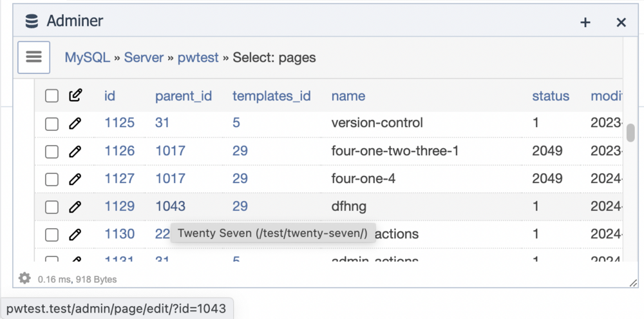Close the Adminer panel

(x=621, y=23)
